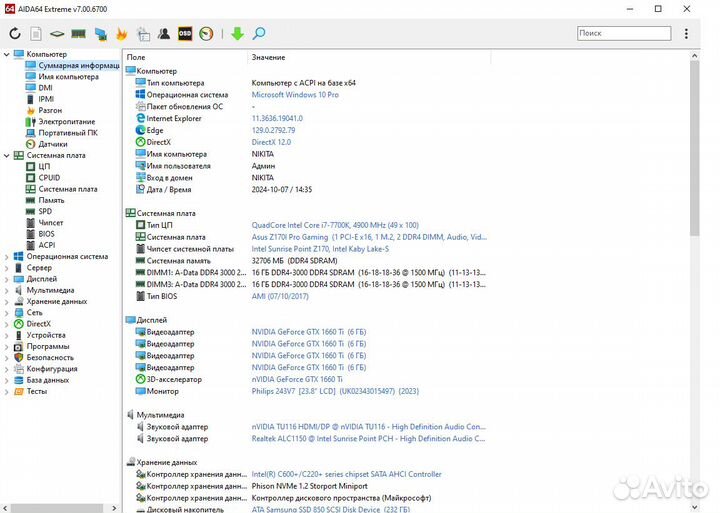Collapse the Системная плата tree node
This screenshot has width=720, height=513.
[6, 155]
